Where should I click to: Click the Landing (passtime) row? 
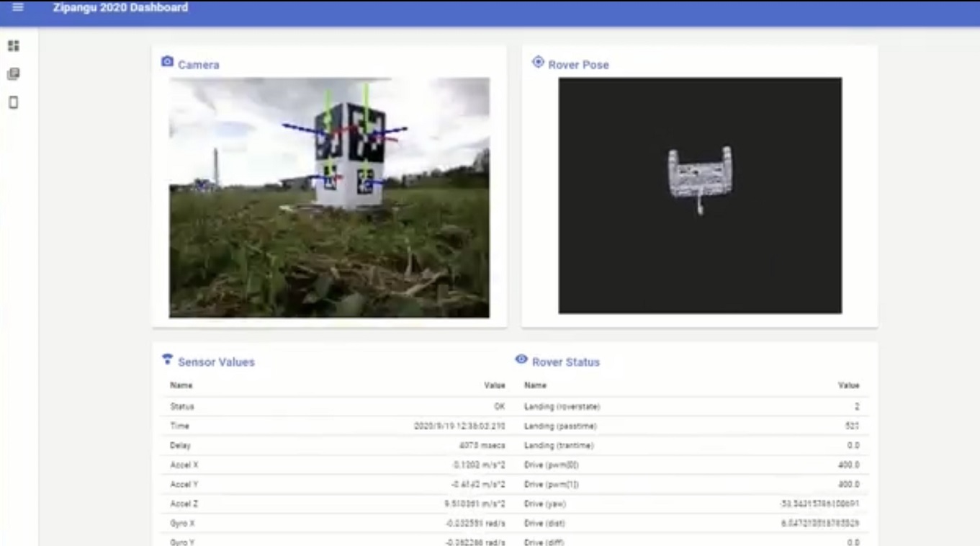click(x=693, y=426)
